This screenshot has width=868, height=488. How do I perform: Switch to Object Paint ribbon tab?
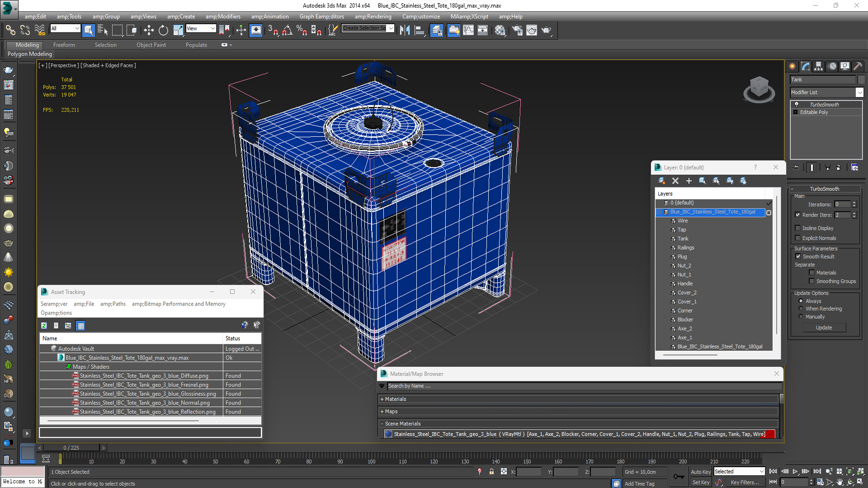click(x=151, y=45)
